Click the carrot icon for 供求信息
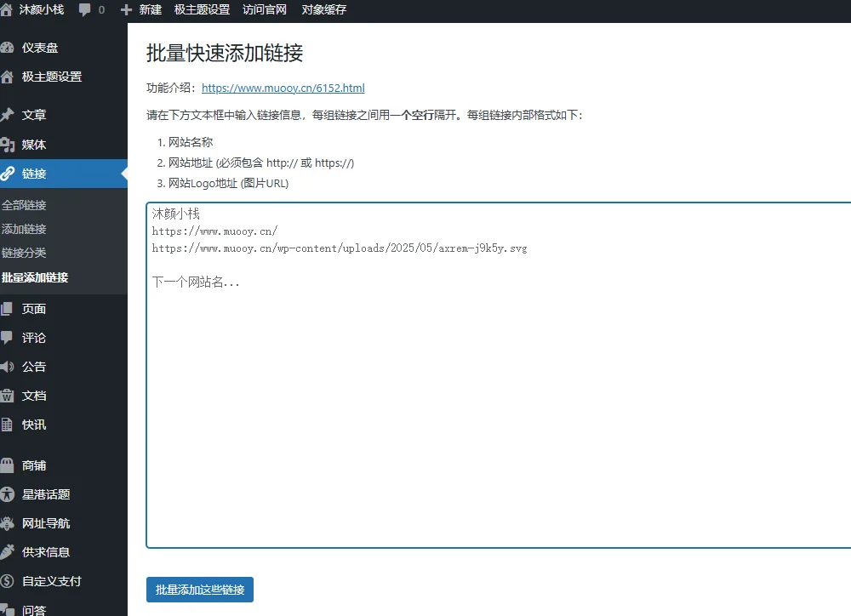Viewport: 851px width, 616px height. tap(8, 552)
